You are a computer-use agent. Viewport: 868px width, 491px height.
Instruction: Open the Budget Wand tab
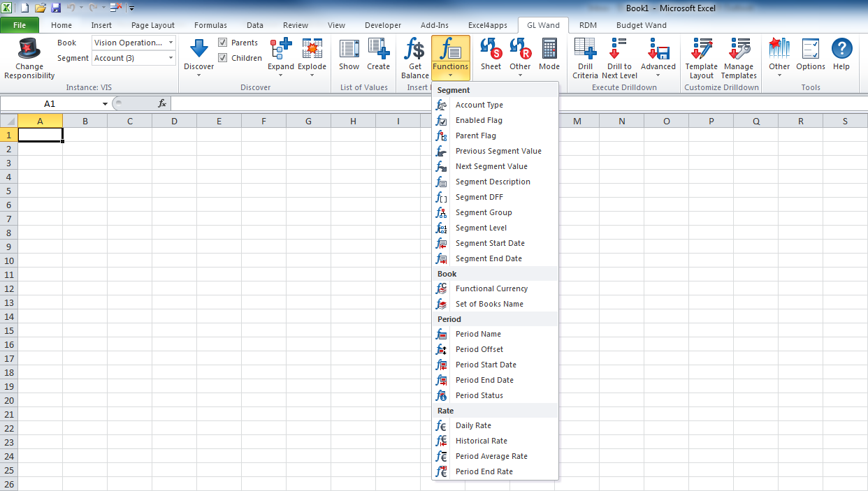(641, 25)
